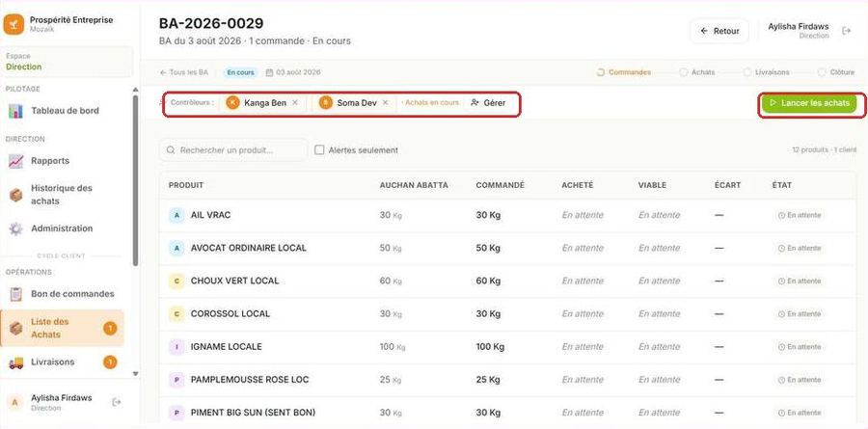
Task: Click AVOCAT ORDINAIRE LOCAL product name
Action: [x=249, y=248]
